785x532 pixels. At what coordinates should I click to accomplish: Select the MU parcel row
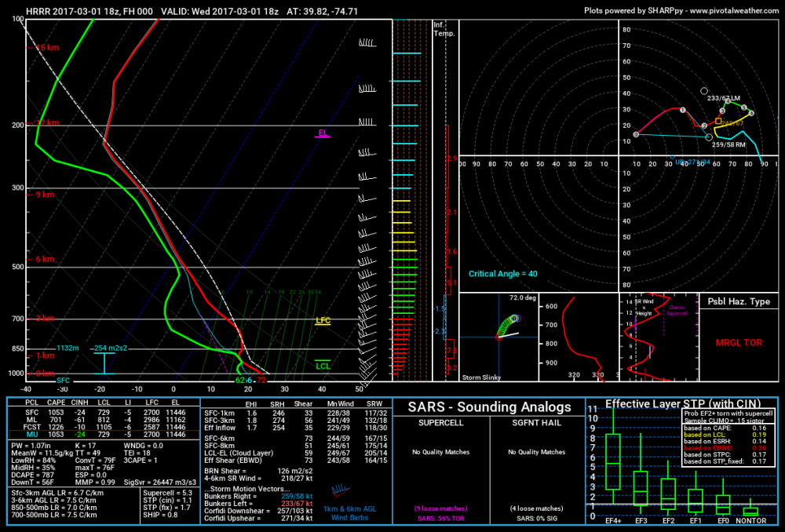(x=104, y=435)
